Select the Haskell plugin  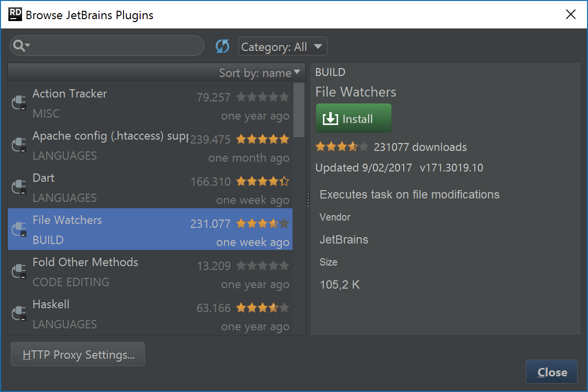[x=150, y=314]
